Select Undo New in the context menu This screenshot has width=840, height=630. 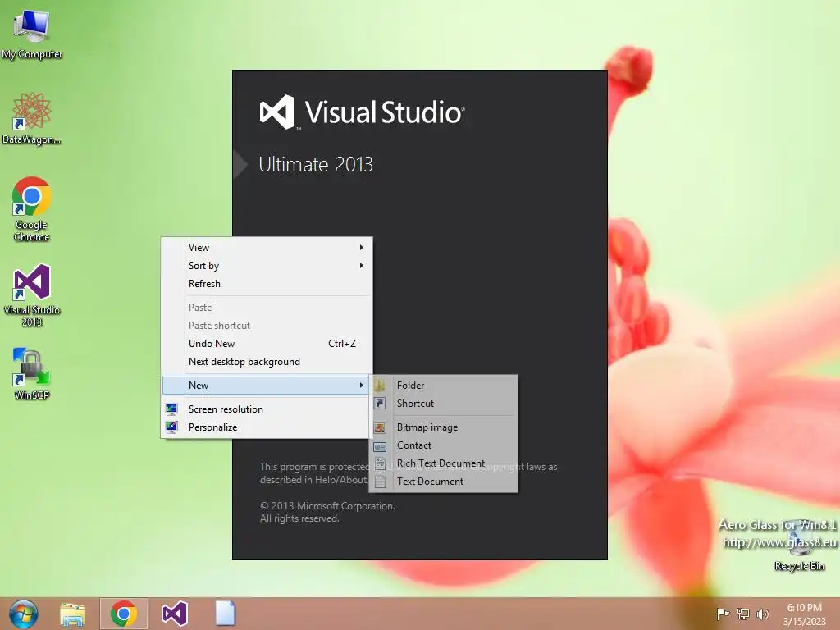267,344
